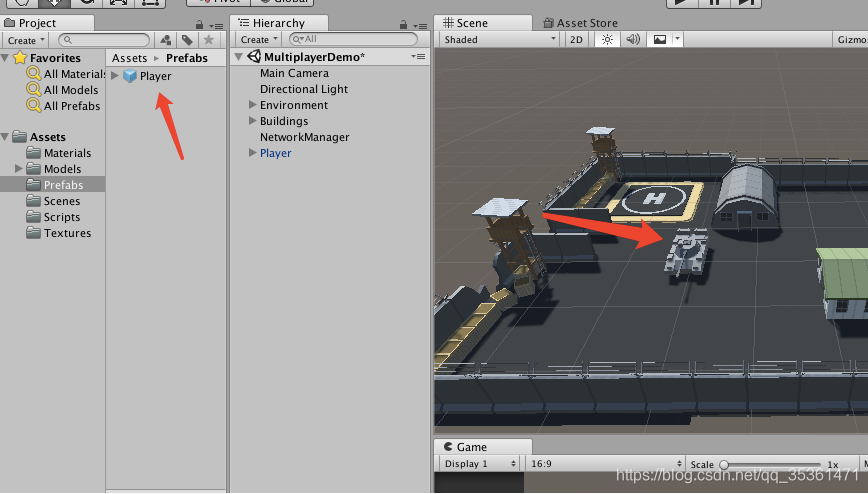The height and width of the screenshot is (494, 868).
Task: Toggle scene lighting sun icon
Action: (x=607, y=39)
